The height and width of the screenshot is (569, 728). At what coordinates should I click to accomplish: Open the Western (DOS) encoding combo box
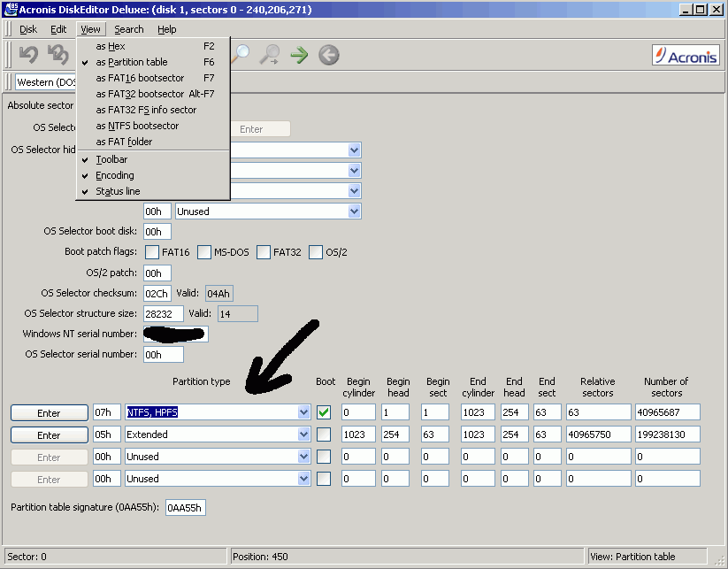click(45, 82)
